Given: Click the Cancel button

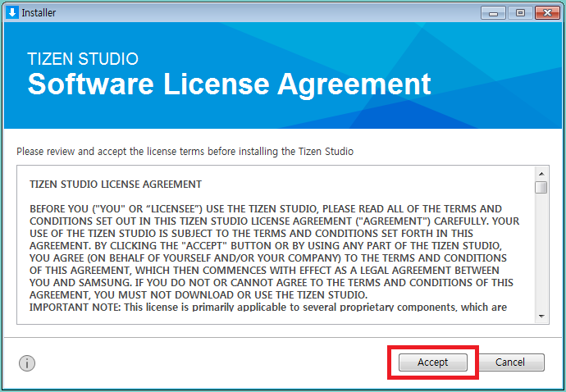Looking at the screenshot, I should 509,362.
